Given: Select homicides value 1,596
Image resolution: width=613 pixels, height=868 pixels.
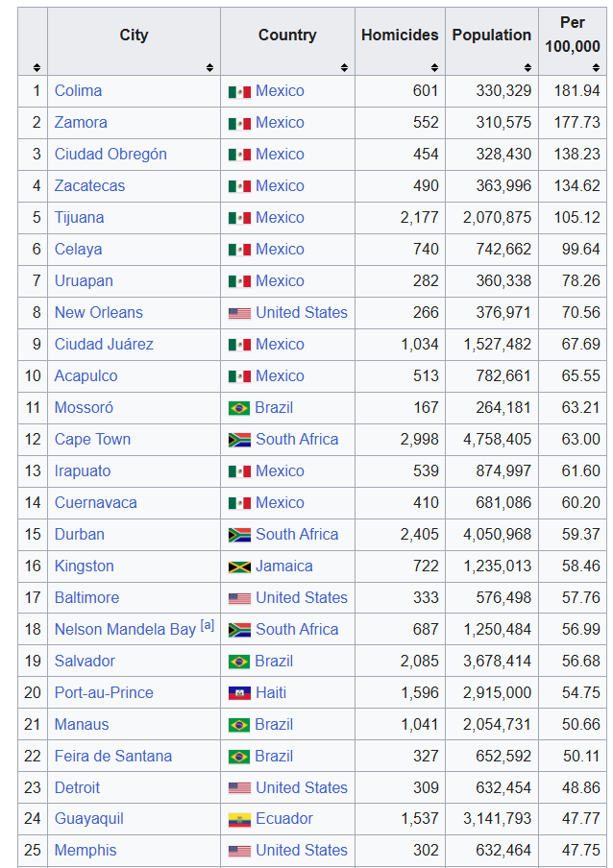Looking at the screenshot, I should pos(419,692).
